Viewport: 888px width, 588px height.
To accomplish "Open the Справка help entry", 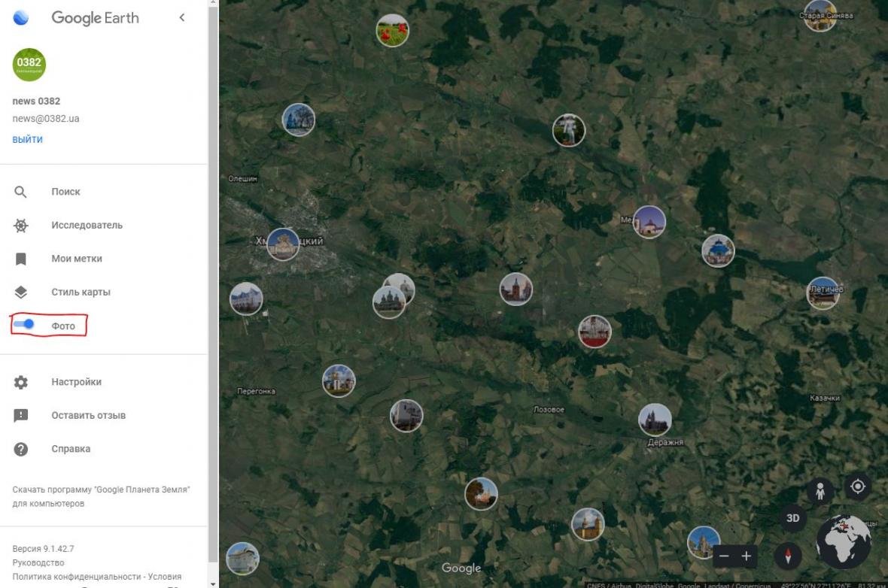I will click(71, 449).
